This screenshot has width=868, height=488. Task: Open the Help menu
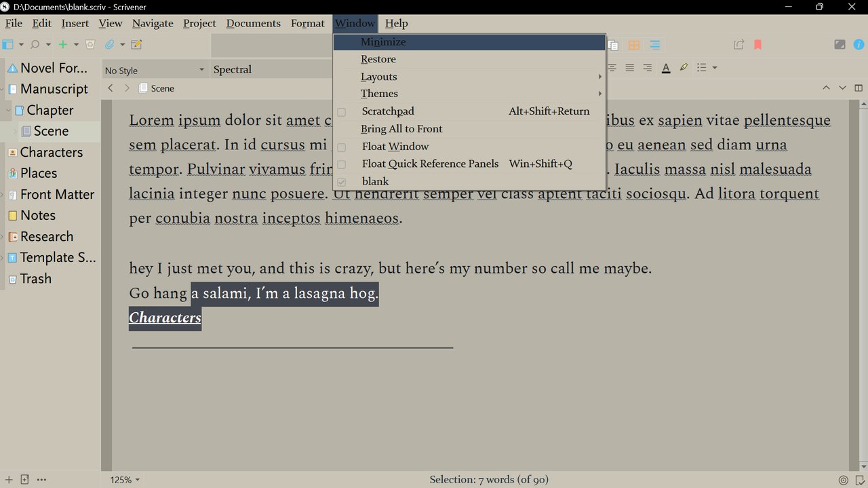pyautogui.click(x=397, y=23)
